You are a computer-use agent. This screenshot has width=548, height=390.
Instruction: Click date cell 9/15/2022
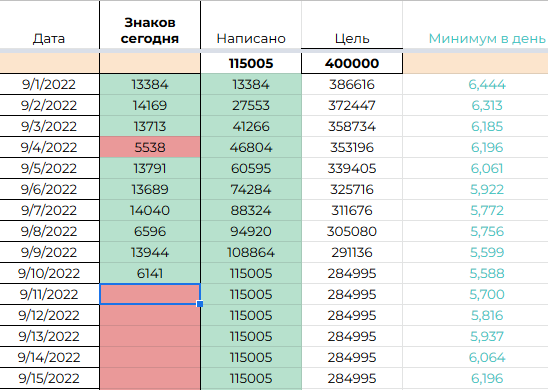49,378
